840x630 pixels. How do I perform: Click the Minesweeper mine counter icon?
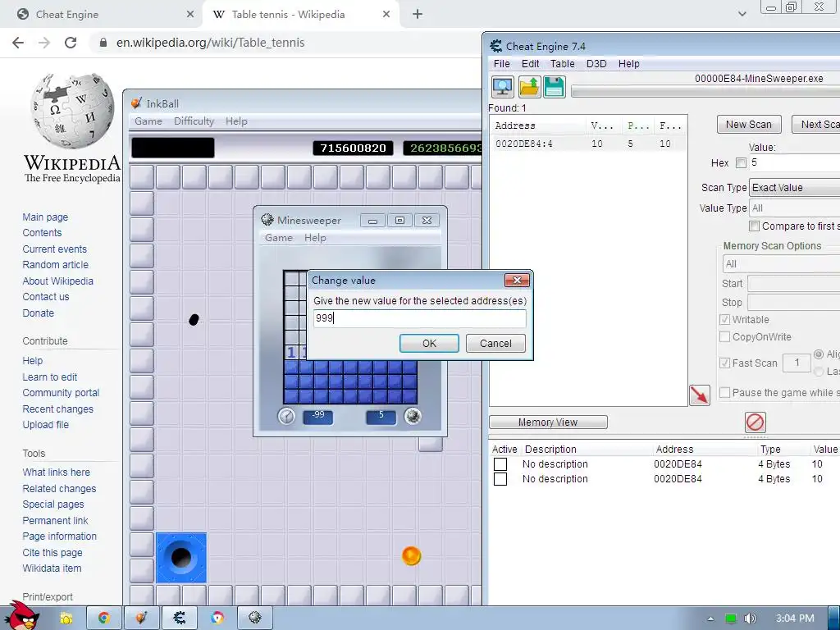413,416
